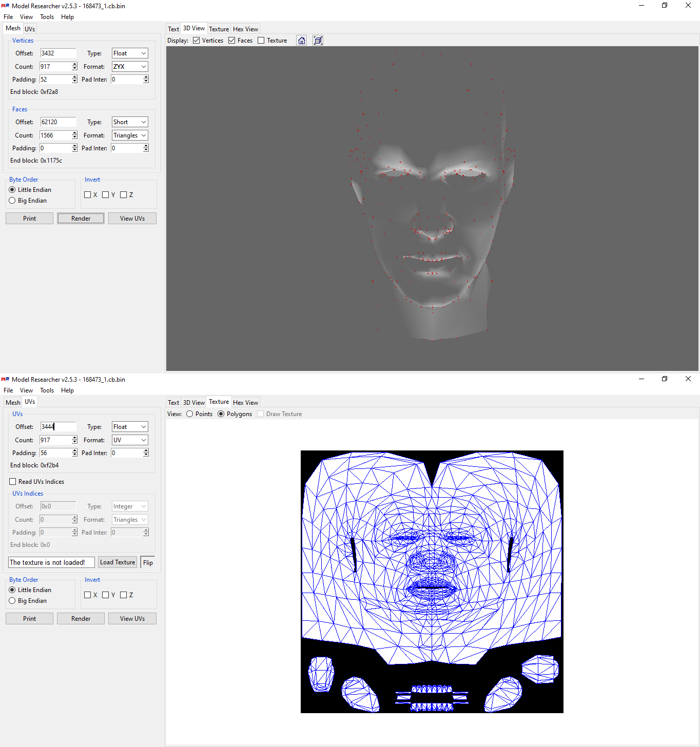Open the View menu in top window
The height and width of the screenshot is (747, 700).
(26, 17)
